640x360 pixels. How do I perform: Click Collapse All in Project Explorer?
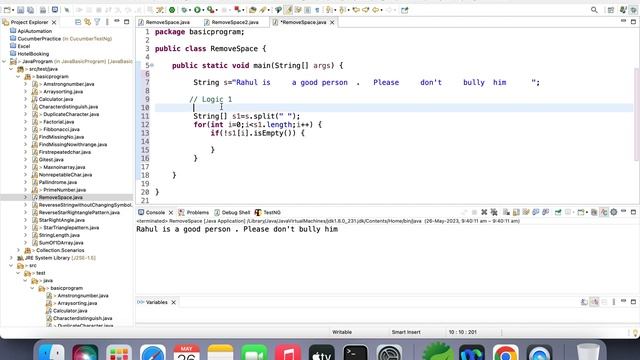click(78, 22)
